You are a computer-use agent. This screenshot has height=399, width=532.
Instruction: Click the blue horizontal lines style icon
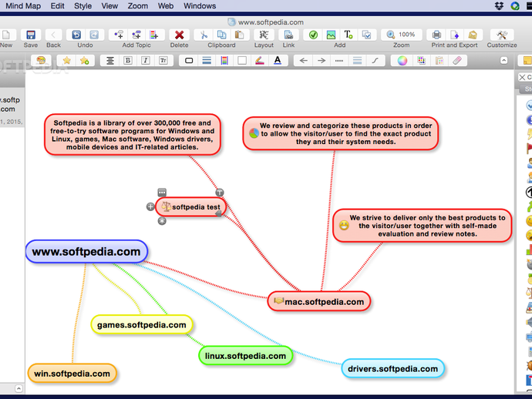tap(207, 60)
